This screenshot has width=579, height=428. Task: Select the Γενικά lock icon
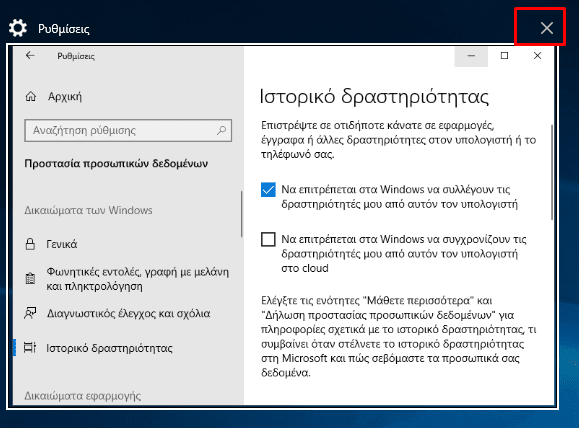[x=30, y=244]
